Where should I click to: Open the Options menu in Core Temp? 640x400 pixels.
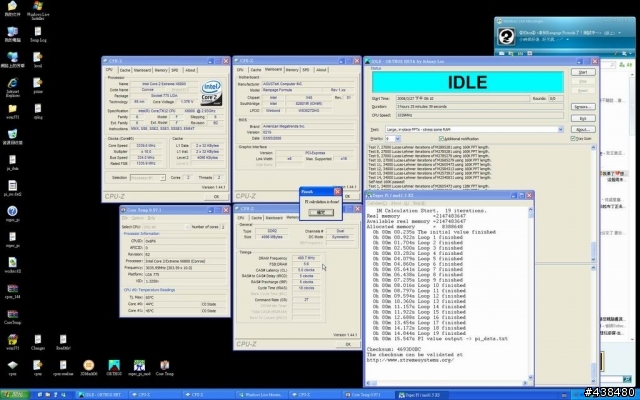click(138, 218)
